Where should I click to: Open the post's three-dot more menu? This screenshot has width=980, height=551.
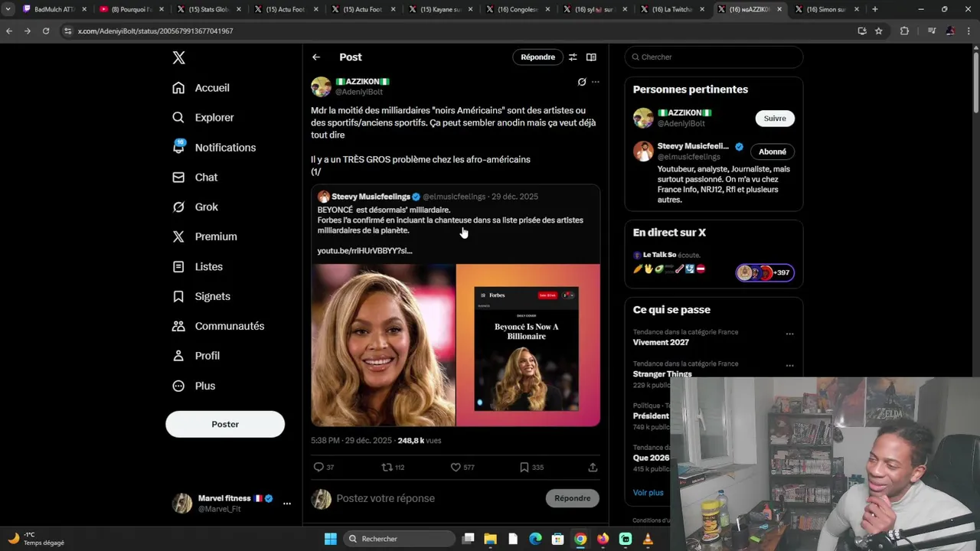pos(596,82)
